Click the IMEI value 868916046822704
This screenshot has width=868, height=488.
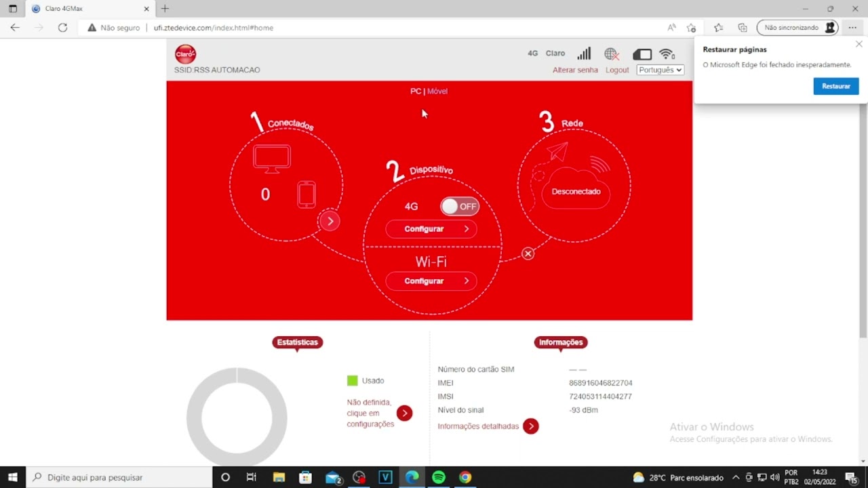tap(601, 383)
